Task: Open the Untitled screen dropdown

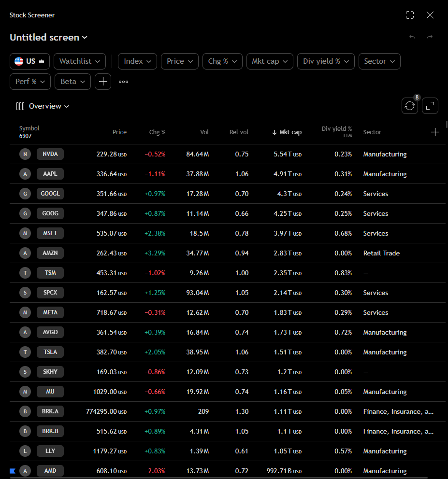Action: [x=49, y=37]
